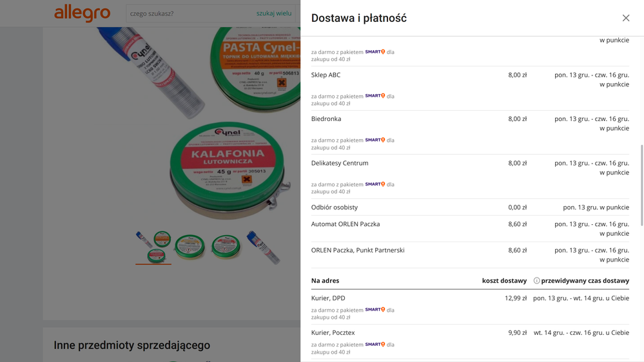The width and height of the screenshot is (644, 362).
Task: Click the 'Automat ORLEN Paczka' row
Action: 470,229
